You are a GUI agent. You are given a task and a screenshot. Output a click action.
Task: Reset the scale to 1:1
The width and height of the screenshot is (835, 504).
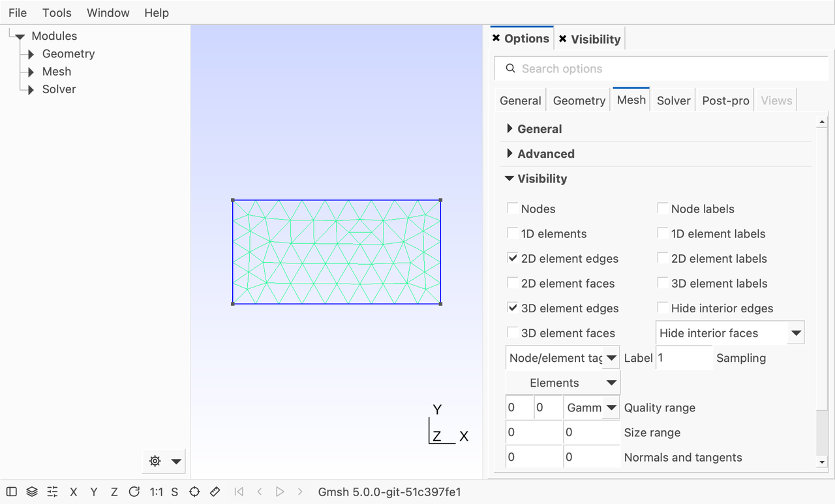click(157, 492)
